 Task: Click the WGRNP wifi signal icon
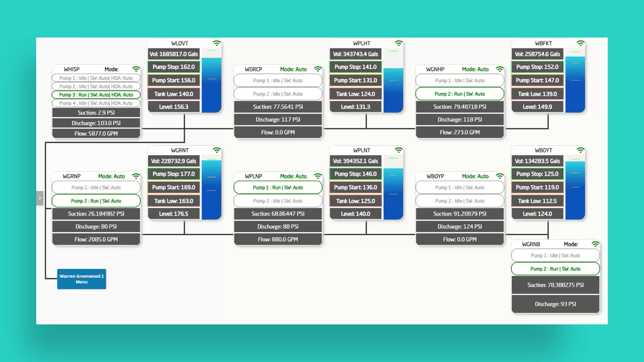tap(136, 176)
